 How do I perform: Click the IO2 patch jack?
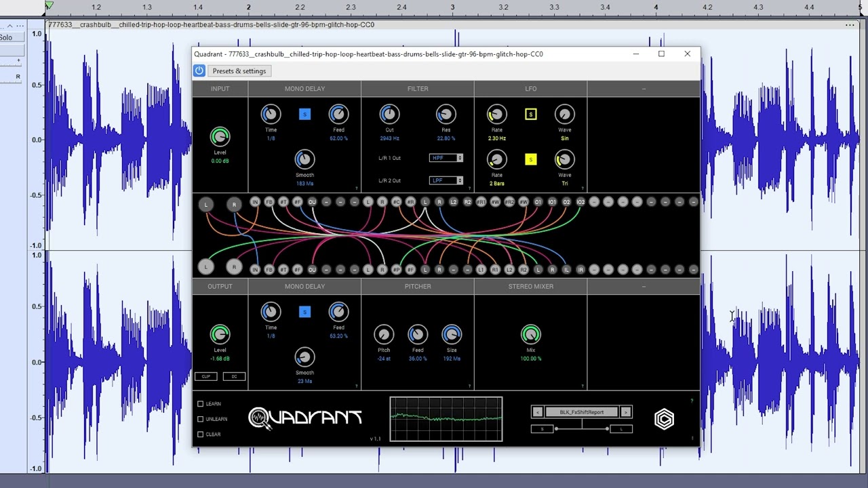pyautogui.click(x=580, y=202)
